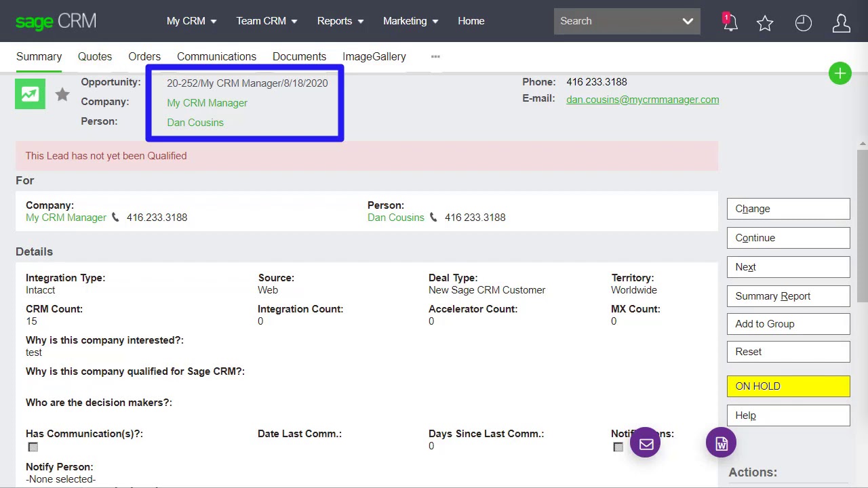
Task: Open the more tabs ellipsis
Action: pos(435,56)
